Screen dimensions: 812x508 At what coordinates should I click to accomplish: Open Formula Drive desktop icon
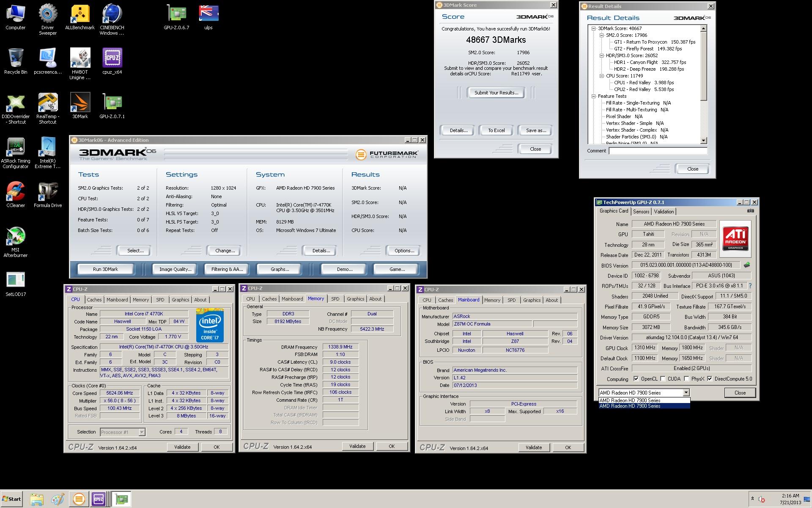pyautogui.click(x=48, y=195)
